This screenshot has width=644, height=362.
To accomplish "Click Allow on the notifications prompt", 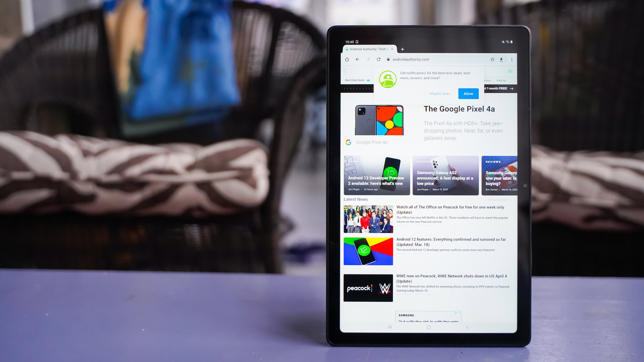I will point(468,93).
